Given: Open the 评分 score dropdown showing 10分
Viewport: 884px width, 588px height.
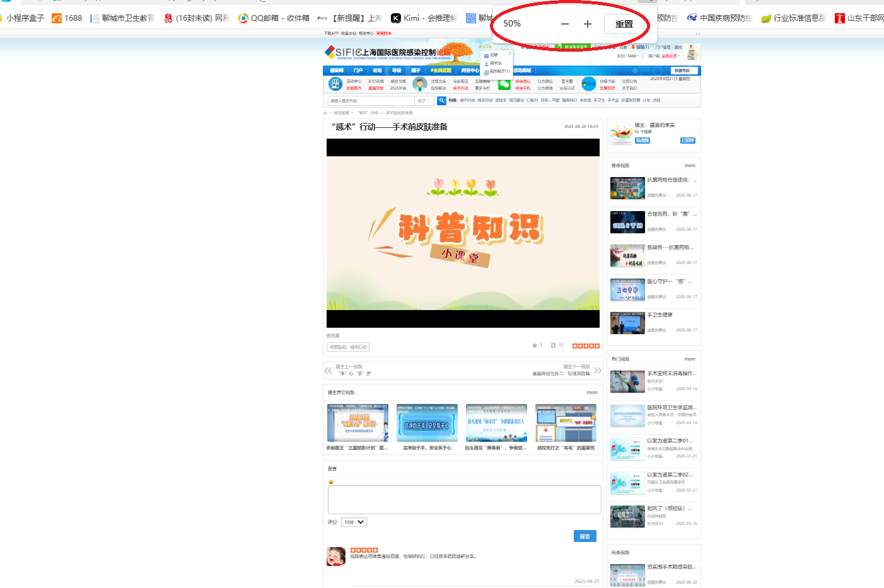Looking at the screenshot, I should click(354, 522).
